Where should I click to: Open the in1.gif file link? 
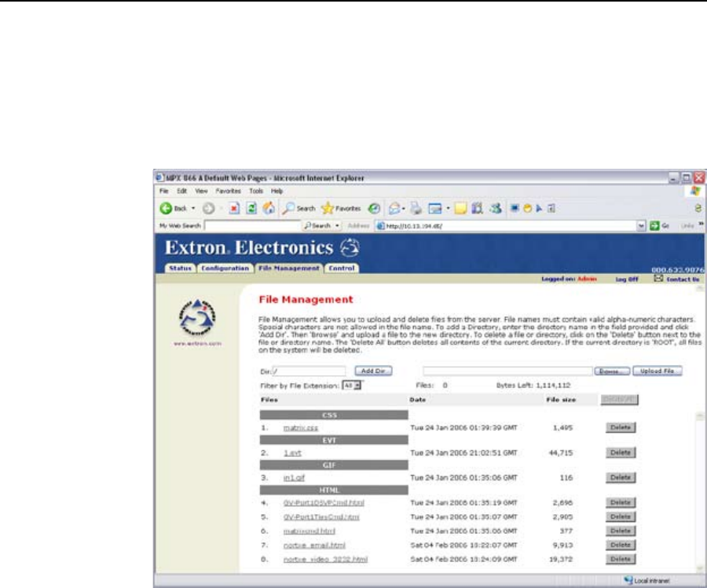[294, 477]
